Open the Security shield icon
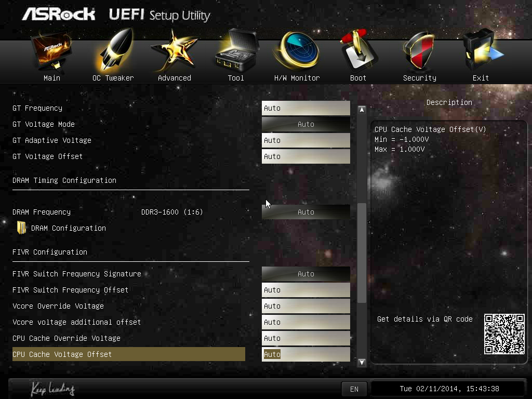Image resolution: width=532 pixels, height=399 pixels. [x=419, y=53]
